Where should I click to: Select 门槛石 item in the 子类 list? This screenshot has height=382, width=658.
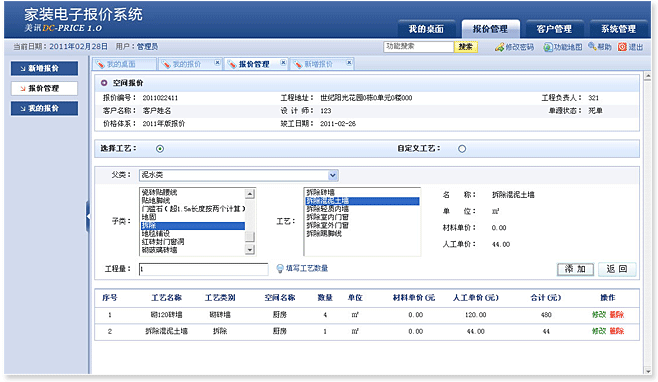(193, 209)
